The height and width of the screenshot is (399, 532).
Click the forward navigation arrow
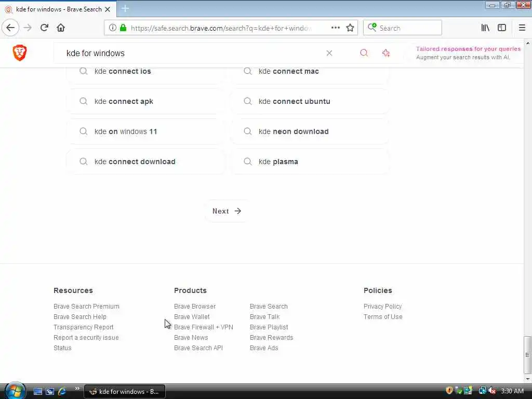[x=28, y=28]
